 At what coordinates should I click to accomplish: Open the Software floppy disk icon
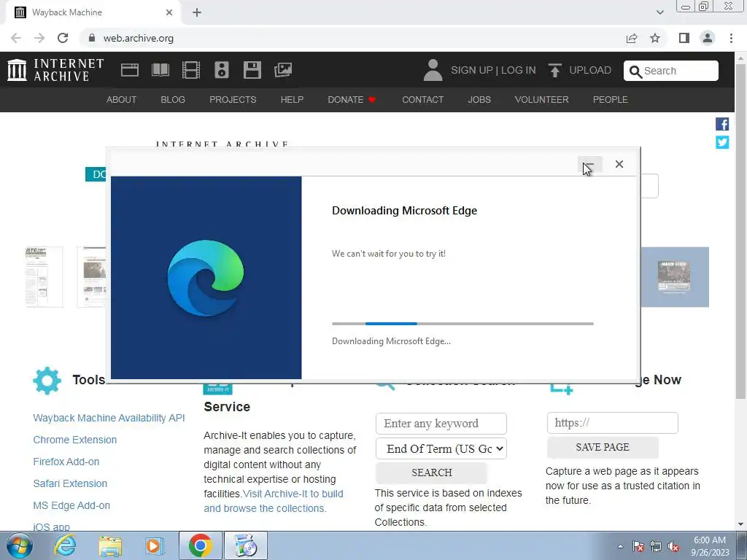point(252,70)
